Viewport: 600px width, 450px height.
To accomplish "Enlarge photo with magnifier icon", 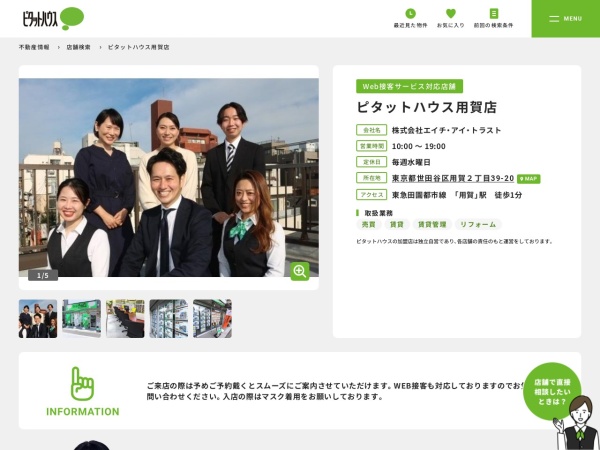I will (300, 271).
